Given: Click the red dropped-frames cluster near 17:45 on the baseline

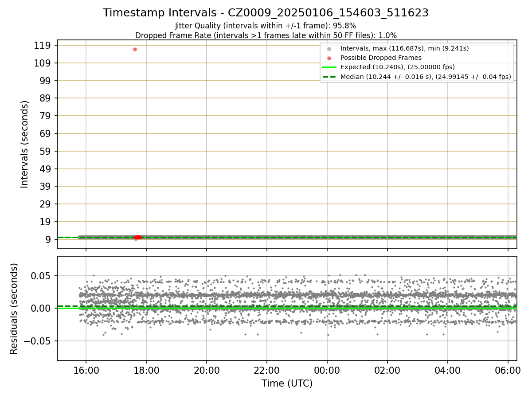Looking at the screenshot, I should (138, 237).
